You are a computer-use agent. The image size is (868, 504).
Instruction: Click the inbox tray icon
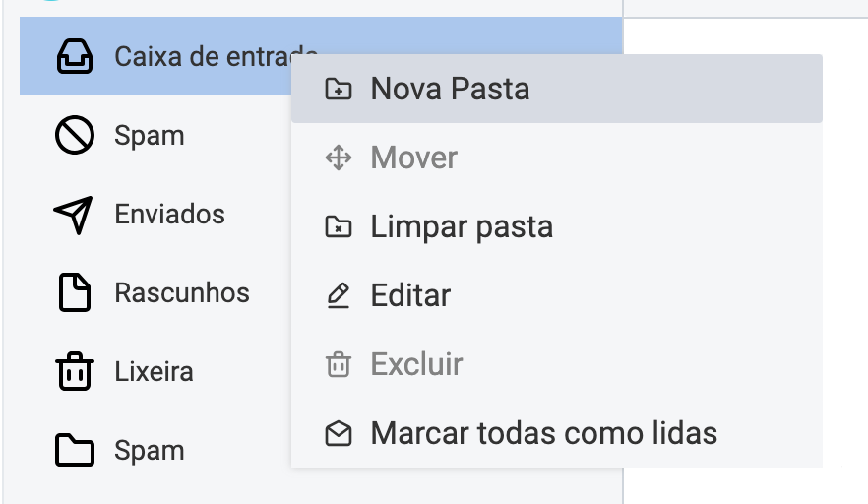point(74,57)
